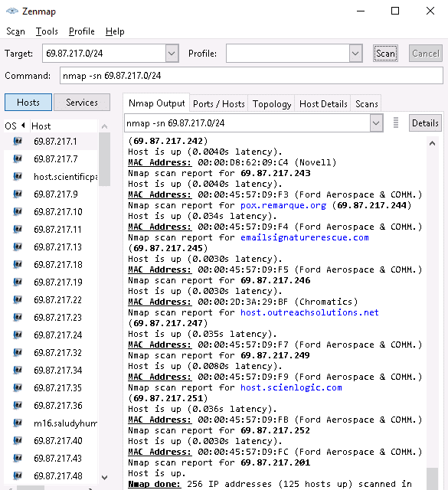
Task: Switch to the Host Details tab
Action: tap(323, 104)
